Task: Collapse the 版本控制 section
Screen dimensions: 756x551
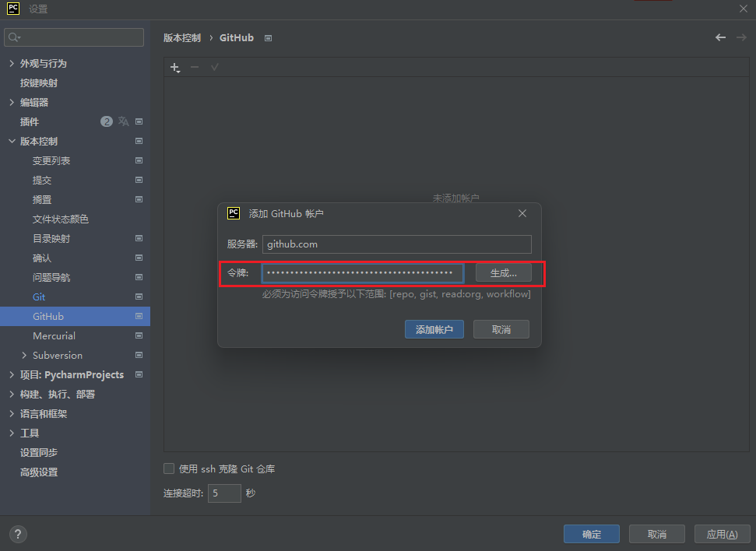Action: (12, 141)
